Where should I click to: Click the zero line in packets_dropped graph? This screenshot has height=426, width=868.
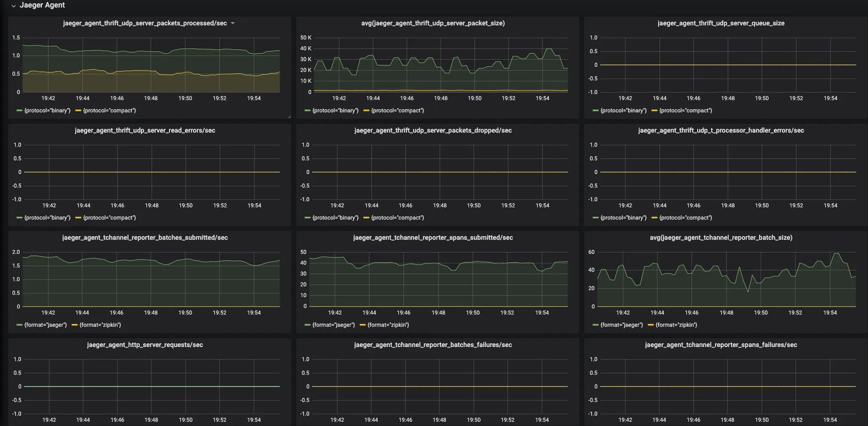(440, 172)
